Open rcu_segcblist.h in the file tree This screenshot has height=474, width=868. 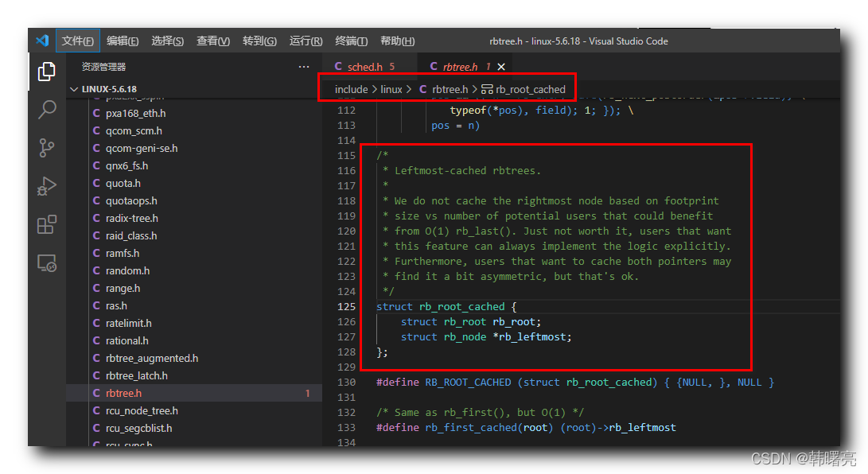[138, 428]
